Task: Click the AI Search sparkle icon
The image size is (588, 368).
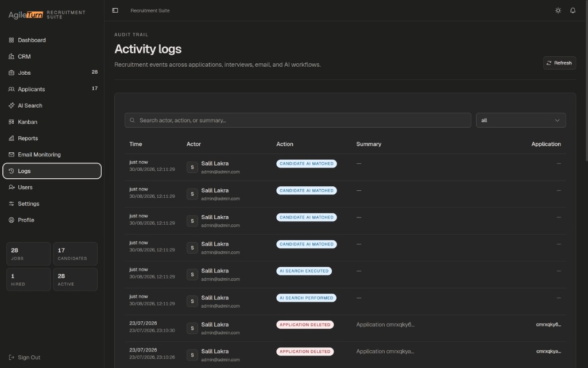Action: pyautogui.click(x=11, y=106)
